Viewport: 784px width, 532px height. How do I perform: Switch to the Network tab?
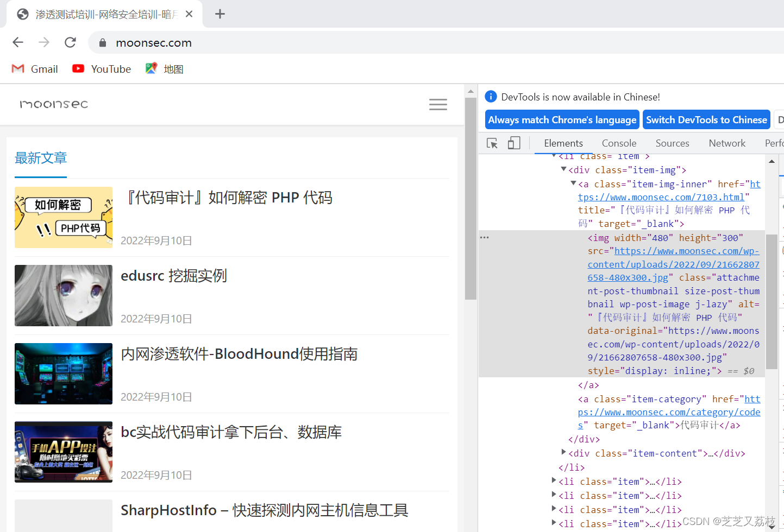tap(727, 143)
